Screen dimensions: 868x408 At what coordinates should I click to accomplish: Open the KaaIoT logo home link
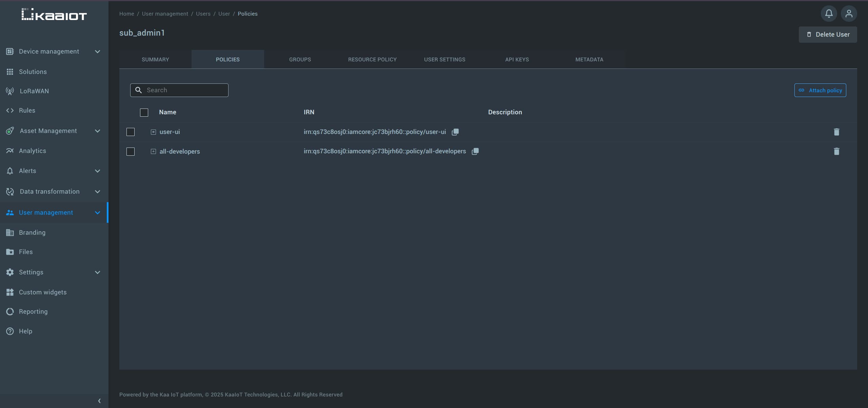[53, 14]
